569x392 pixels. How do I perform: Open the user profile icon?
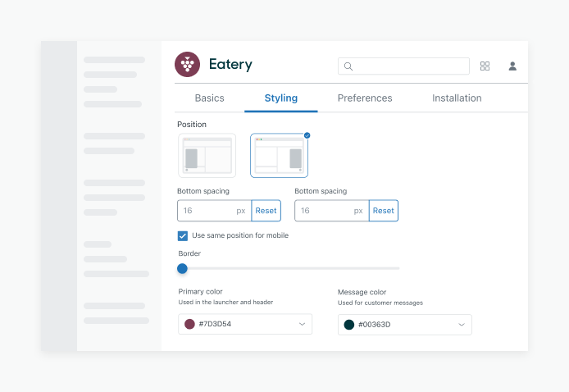click(512, 66)
